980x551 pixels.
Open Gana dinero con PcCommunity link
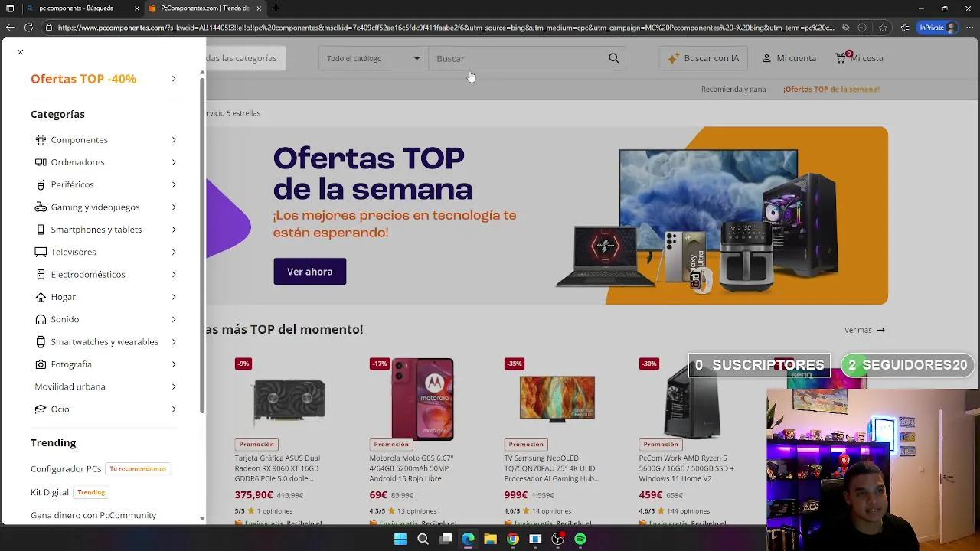pos(93,515)
